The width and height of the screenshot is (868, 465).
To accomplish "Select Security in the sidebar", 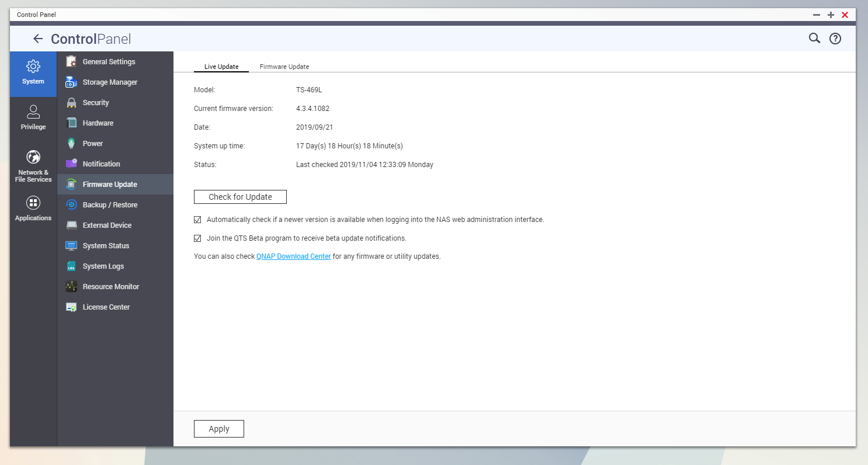I will coord(115,102).
